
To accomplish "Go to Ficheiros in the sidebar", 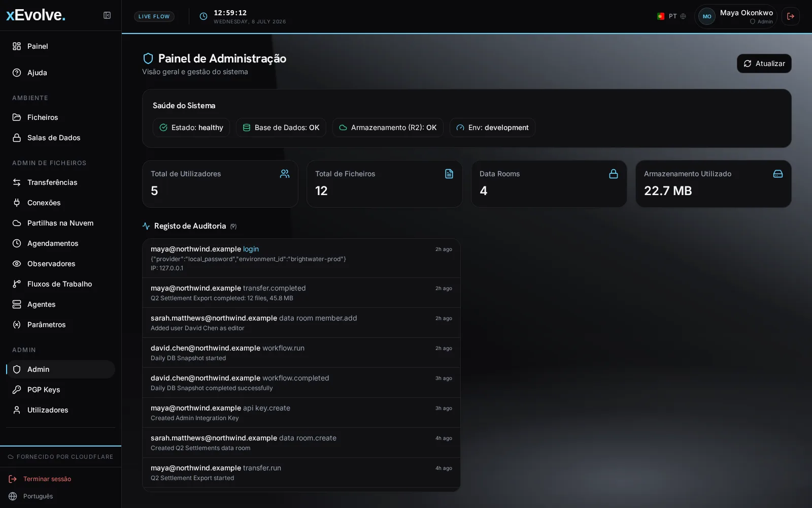I will [x=61, y=117].
